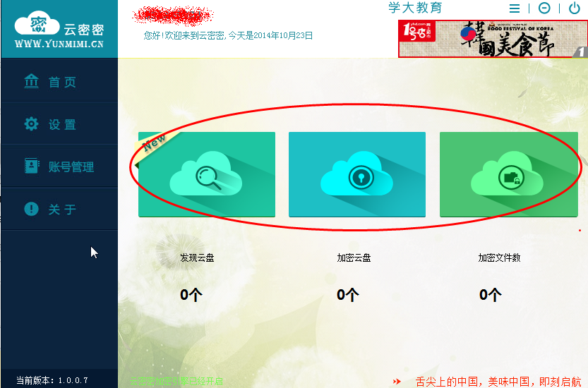Open the Korean food festival banner ad

click(x=493, y=39)
